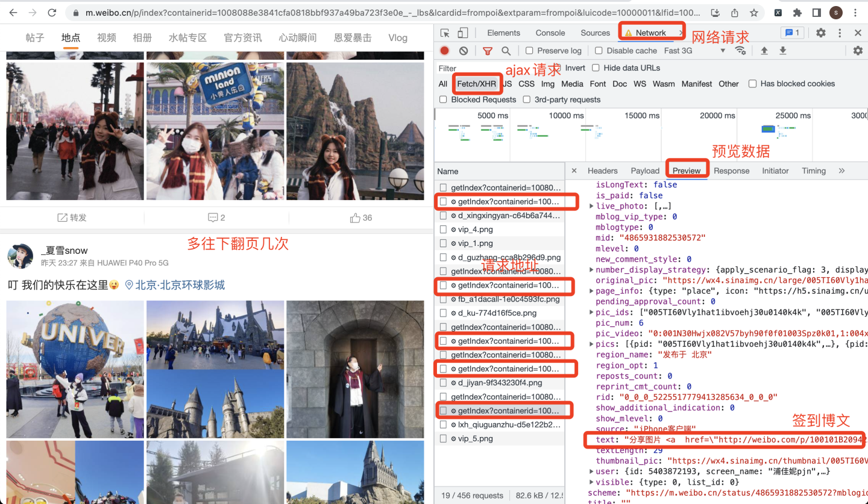The height and width of the screenshot is (504, 868).
Task: Switch to the Response tab
Action: [x=731, y=171]
